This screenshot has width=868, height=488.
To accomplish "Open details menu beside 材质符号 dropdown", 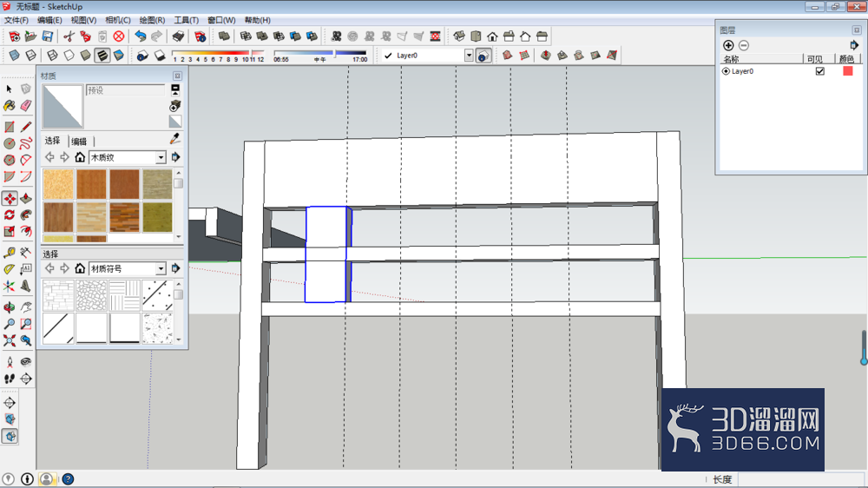I will pyautogui.click(x=175, y=268).
